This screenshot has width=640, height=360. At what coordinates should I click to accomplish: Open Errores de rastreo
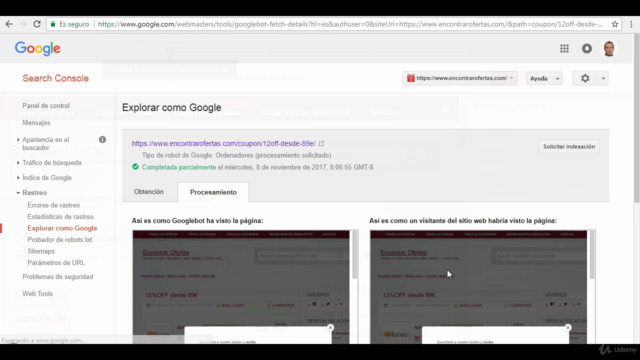pyautogui.click(x=53, y=205)
